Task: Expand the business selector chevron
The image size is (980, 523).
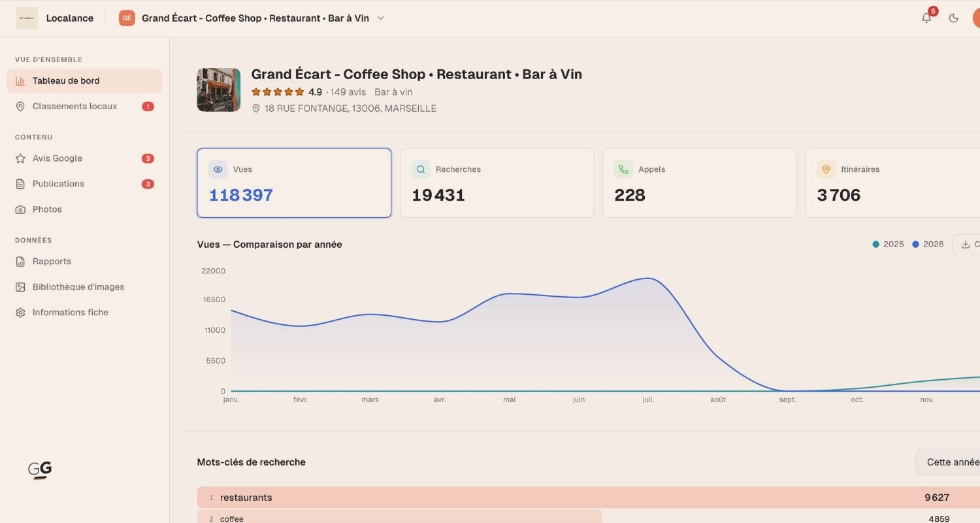Action: point(381,18)
